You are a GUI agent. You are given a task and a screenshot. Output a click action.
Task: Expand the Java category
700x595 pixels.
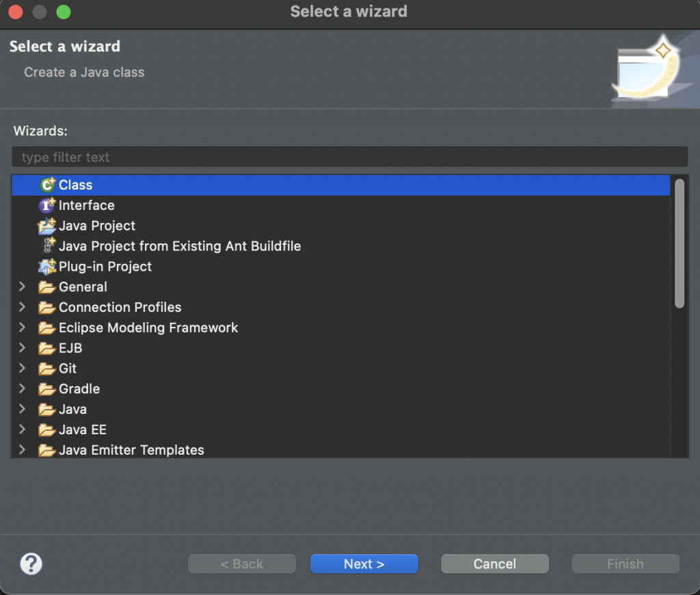click(22, 409)
